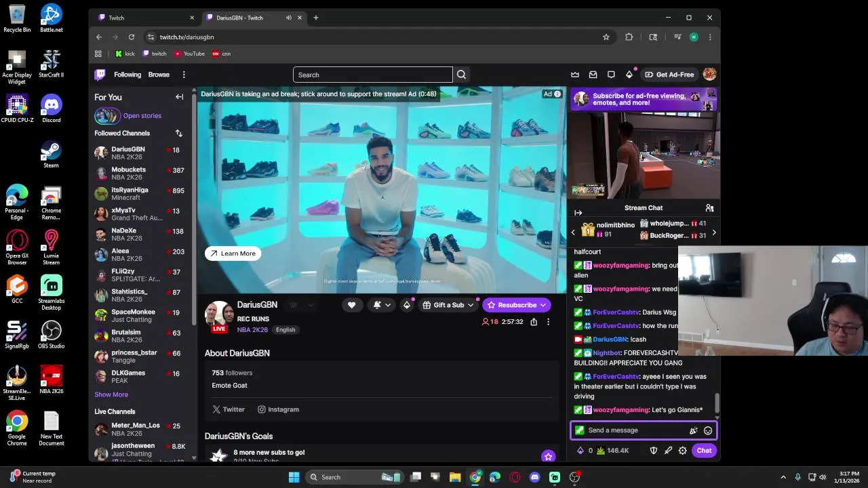Screen dimensions: 868x488
Task: Show hidden system tray icons
Action: tap(783, 477)
